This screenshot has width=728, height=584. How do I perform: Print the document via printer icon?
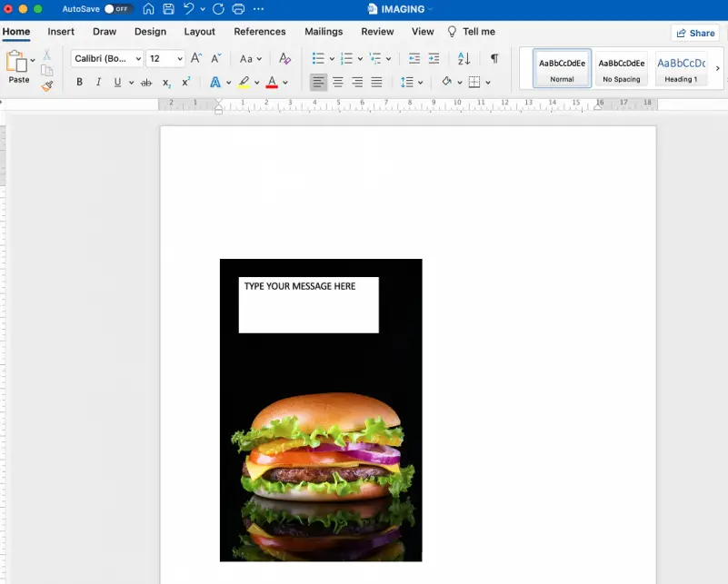[x=238, y=9]
